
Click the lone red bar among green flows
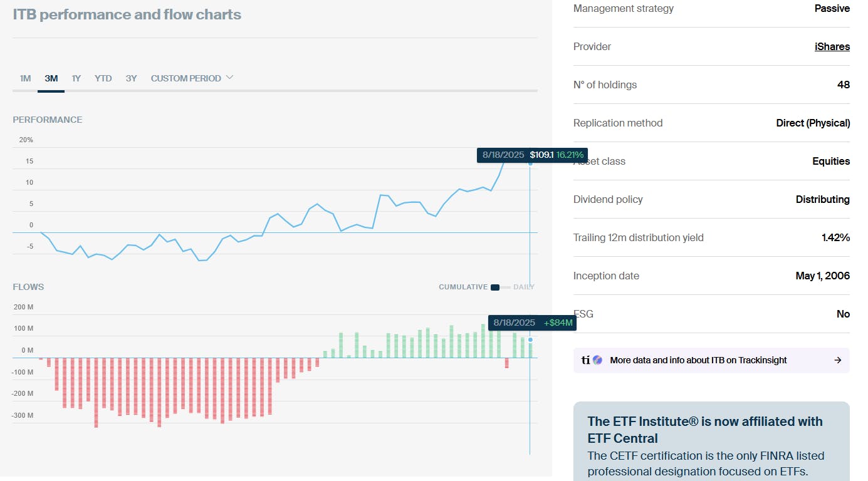point(507,363)
